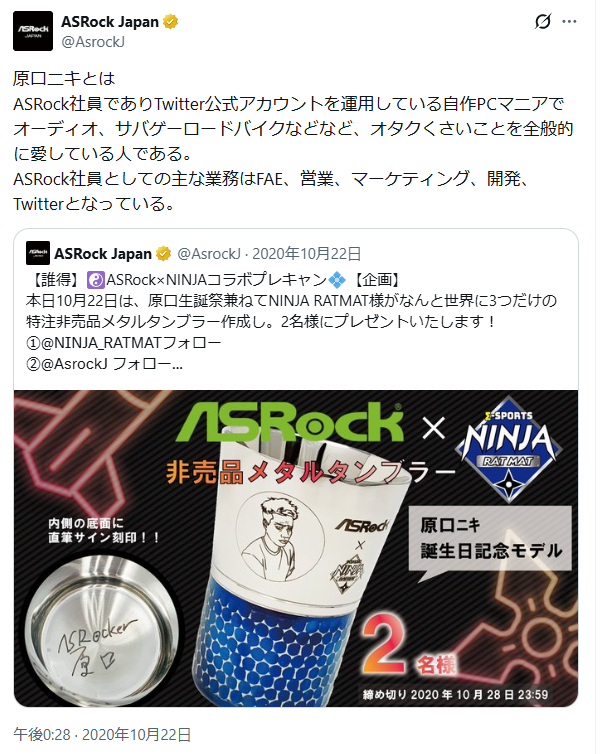Open the quoted tweet's body text

click(x=291, y=322)
